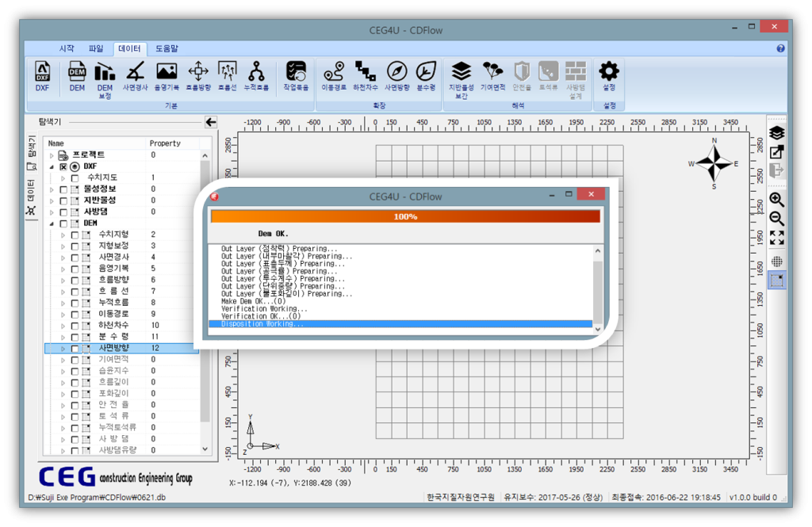Check the 지형보정 checkbox
Screen dimensions: 812x527
75,246
